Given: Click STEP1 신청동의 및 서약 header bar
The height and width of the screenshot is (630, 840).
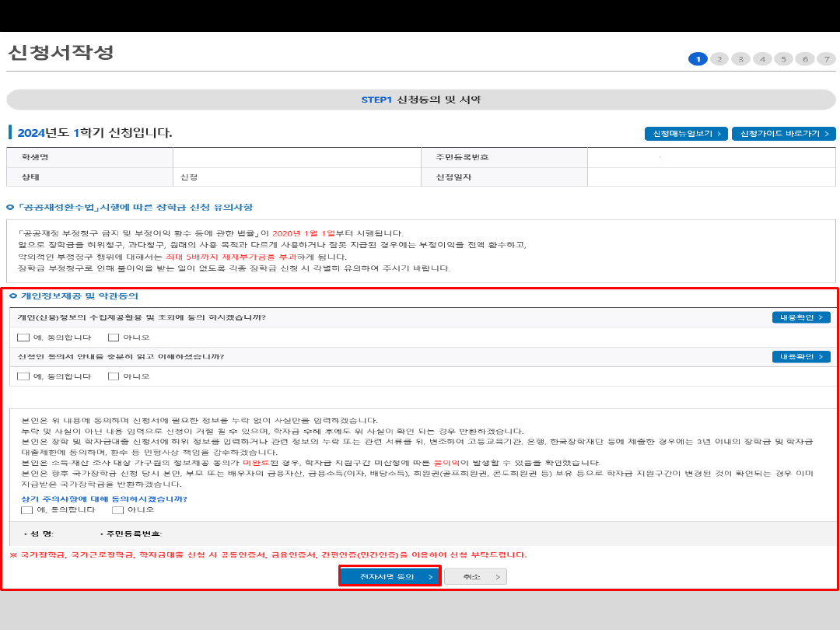Looking at the screenshot, I should pyautogui.click(x=421, y=100).
